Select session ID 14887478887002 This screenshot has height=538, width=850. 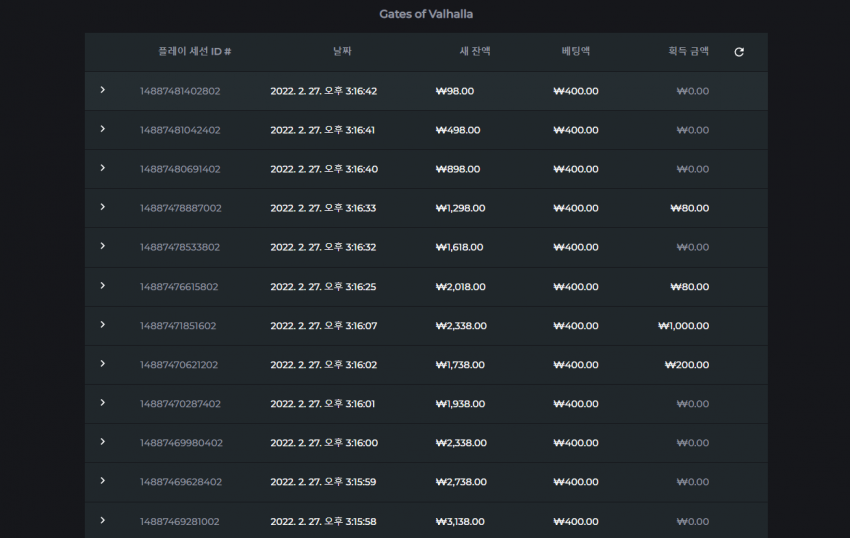click(x=181, y=208)
